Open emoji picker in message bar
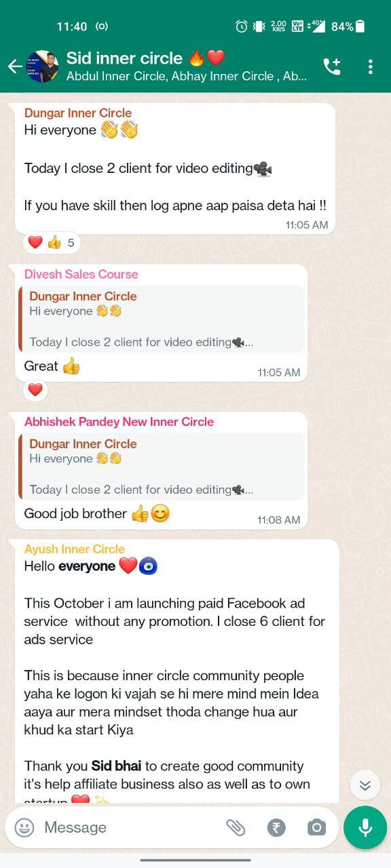391x868 pixels. [x=24, y=827]
